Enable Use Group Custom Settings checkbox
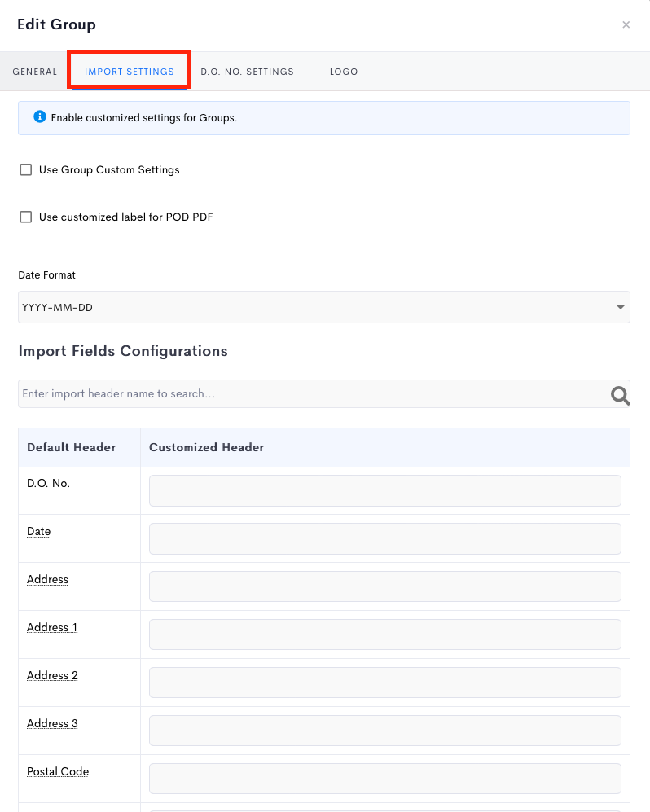This screenshot has width=650, height=812. [x=25, y=170]
